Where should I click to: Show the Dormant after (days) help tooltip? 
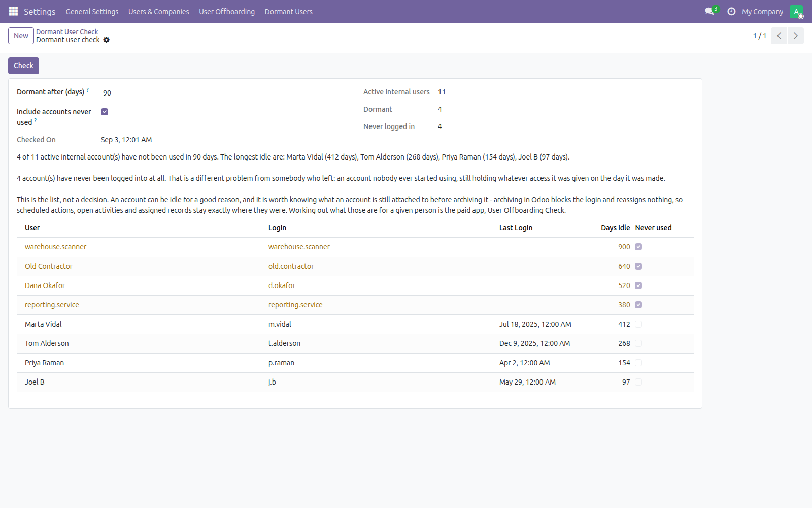[88, 89]
